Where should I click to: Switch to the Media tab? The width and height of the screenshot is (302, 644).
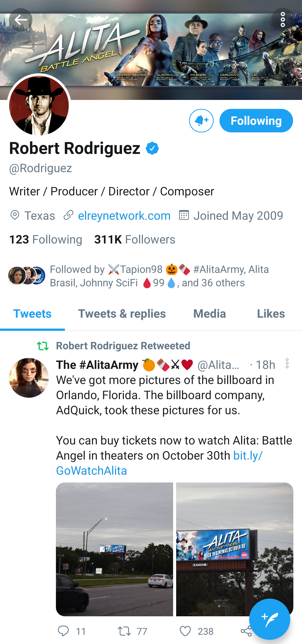pyautogui.click(x=209, y=314)
